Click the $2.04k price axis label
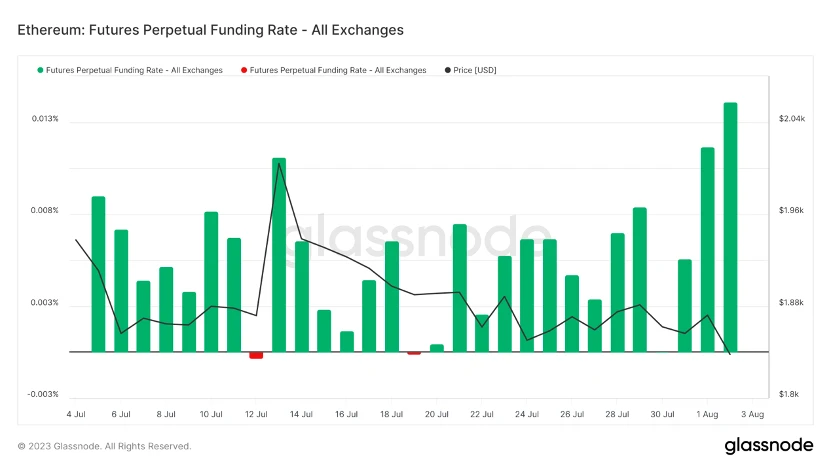Screen dimensions: 832x468 pos(791,119)
